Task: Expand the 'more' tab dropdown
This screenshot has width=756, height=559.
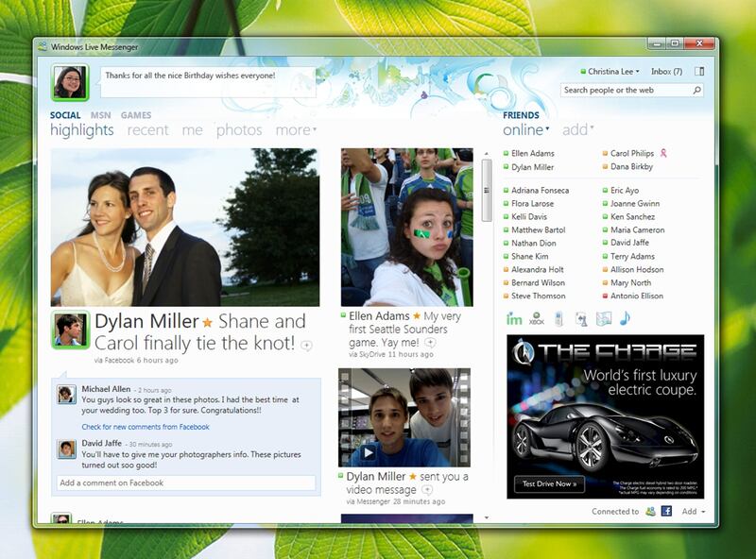Action: pos(296,130)
